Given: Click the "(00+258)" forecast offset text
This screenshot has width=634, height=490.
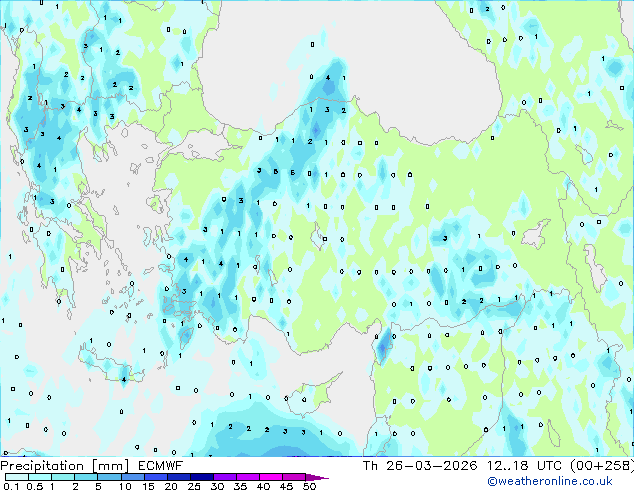Looking at the screenshot, I should (x=602, y=466).
